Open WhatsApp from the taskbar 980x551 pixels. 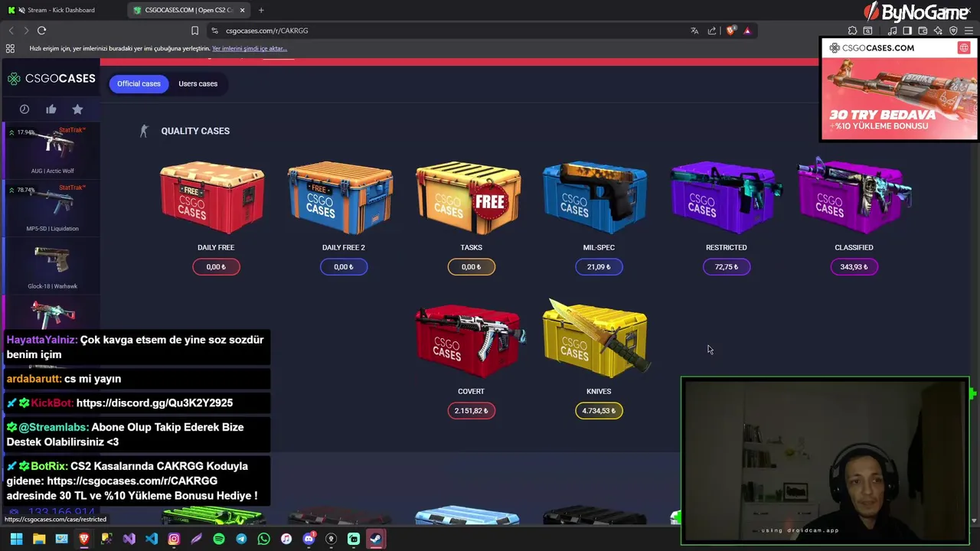tap(263, 539)
